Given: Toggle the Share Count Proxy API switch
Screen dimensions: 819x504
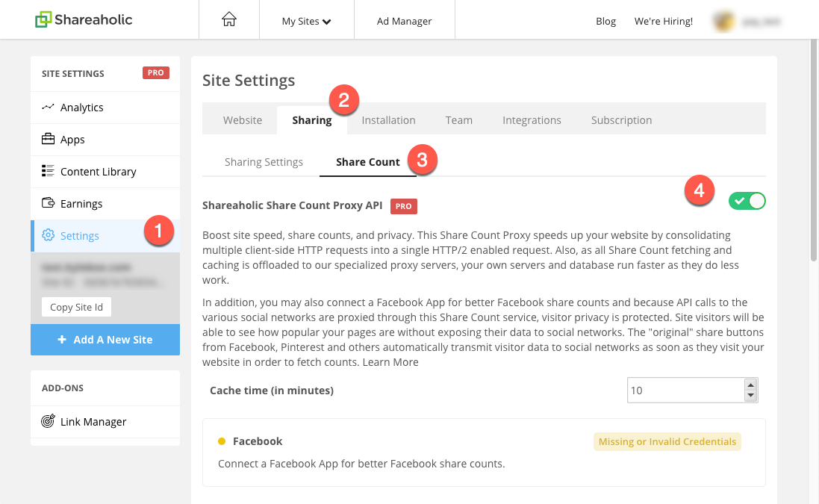Looking at the screenshot, I should coord(747,201).
